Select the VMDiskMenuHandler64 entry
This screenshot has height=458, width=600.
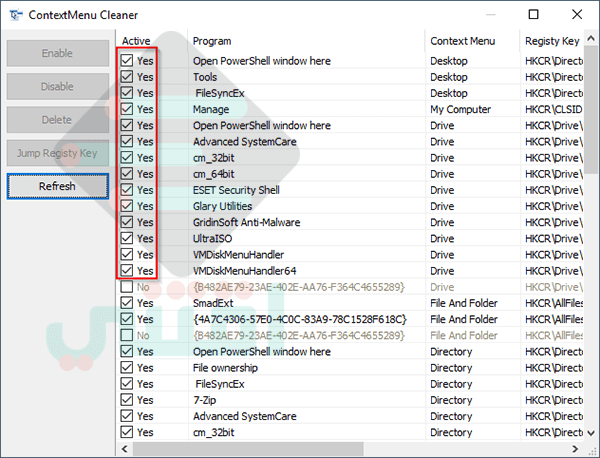(245, 271)
